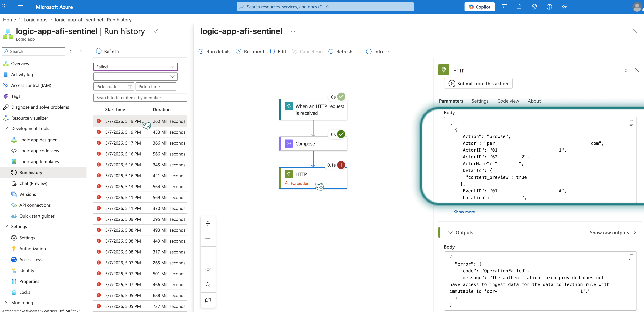Copy the inputs Body content
The width and height of the screenshot is (644, 312).
tap(631, 123)
